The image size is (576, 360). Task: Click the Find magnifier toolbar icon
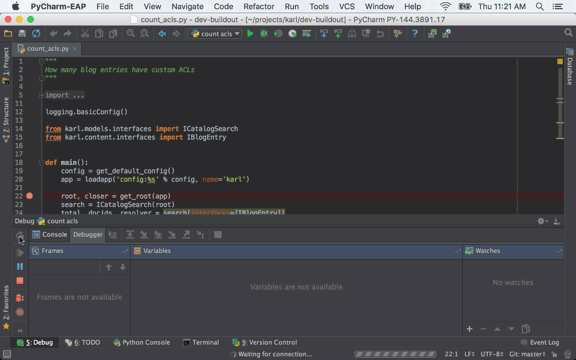130,34
